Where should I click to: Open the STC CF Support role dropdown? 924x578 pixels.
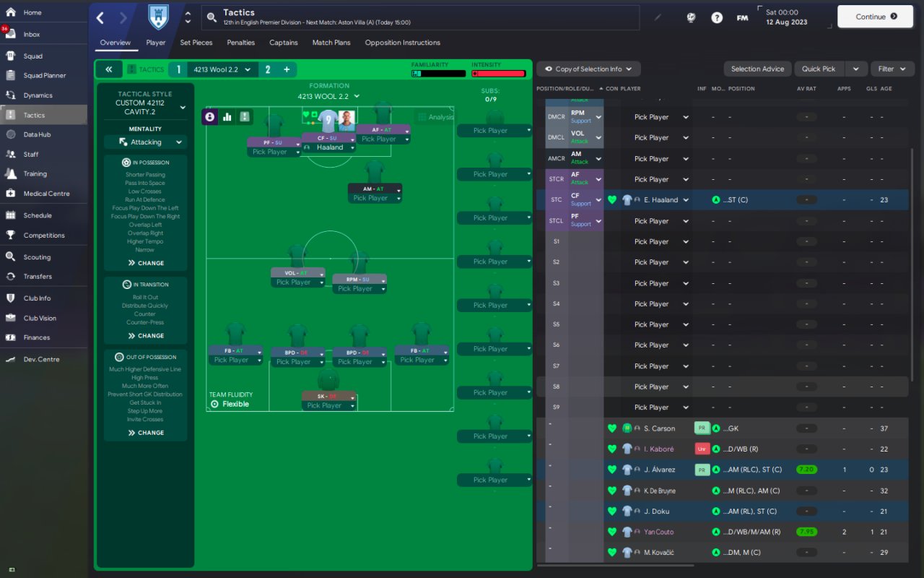click(x=598, y=200)
